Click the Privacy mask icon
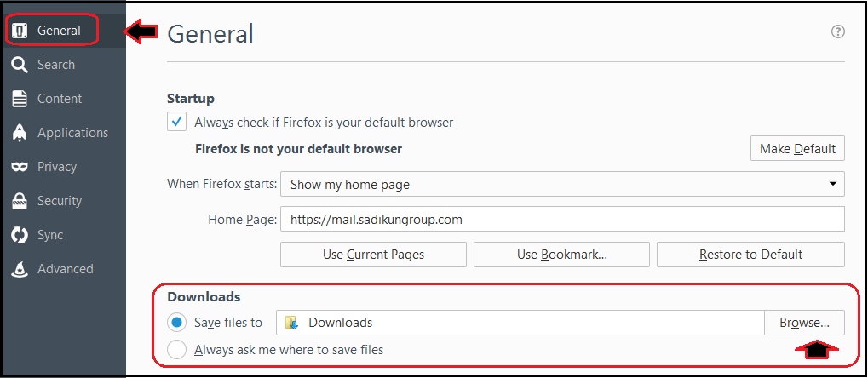This screenshot has height=378, width=868. coord(20,167)
